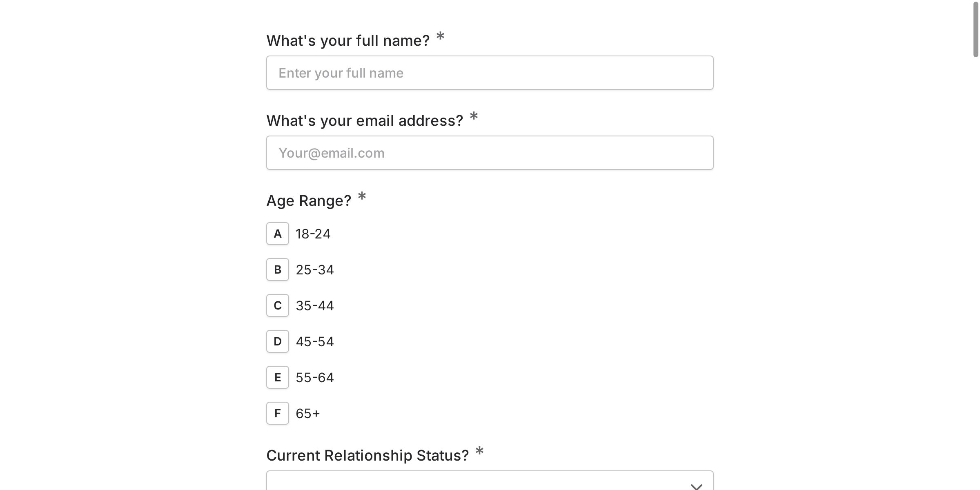Select the "55-64" age range option
This screenshot has width=980, height=490.
point(315,377)
